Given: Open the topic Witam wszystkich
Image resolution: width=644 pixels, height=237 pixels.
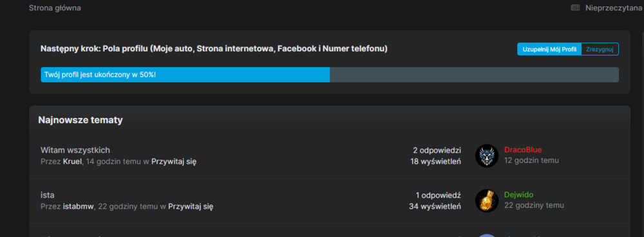Looking at the screenshot, I should pyautogui.click(x=75, y=150).
